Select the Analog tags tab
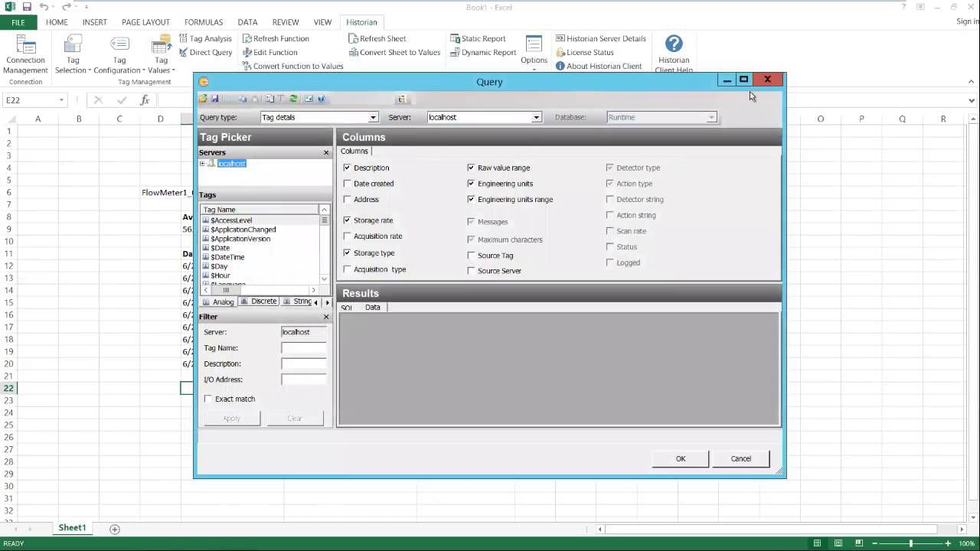The height and width of the screenshot is (551, 980). [x=219, y=302]
